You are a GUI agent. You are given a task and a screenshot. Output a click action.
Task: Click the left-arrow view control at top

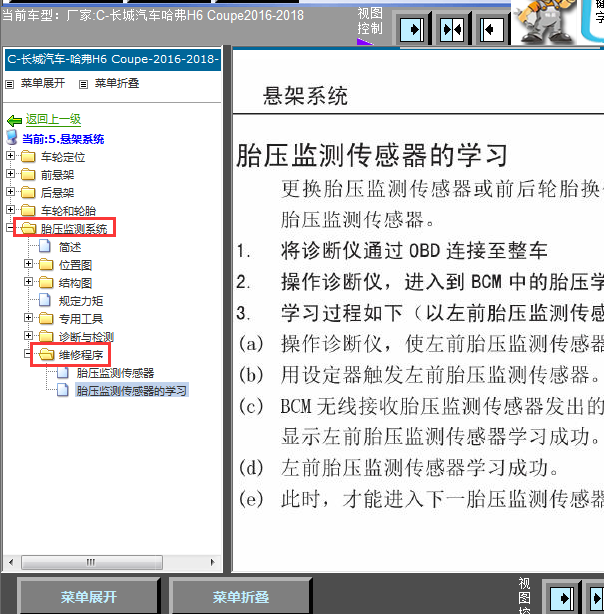click(492, 29)
